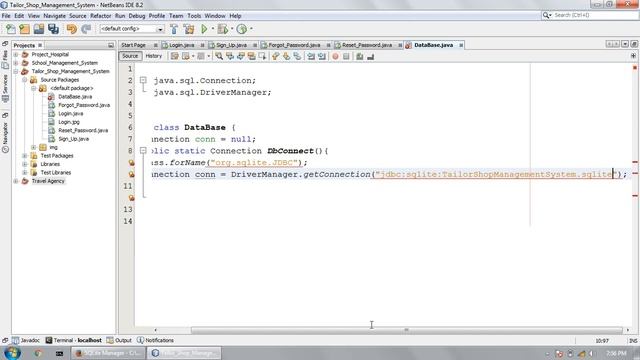Click the error hint bulb on line 12
This screenshot has width=640, height=360.
point(131,198)
